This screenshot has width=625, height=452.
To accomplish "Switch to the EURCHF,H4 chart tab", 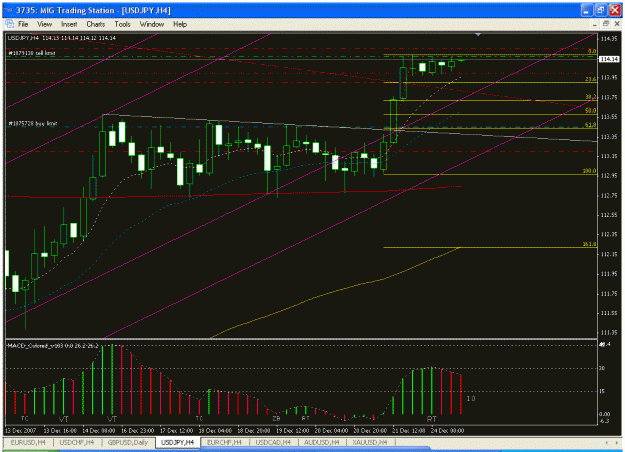I will coord(225,442).
